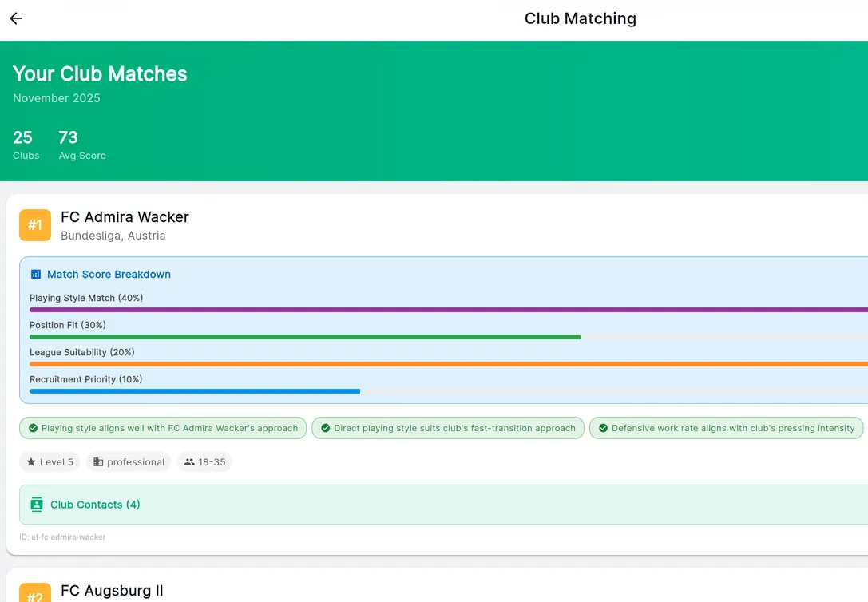The width and height of the screenshot is (868, 602).
Task: Select the star icon on the Level 5 badge
Action: 31,461
